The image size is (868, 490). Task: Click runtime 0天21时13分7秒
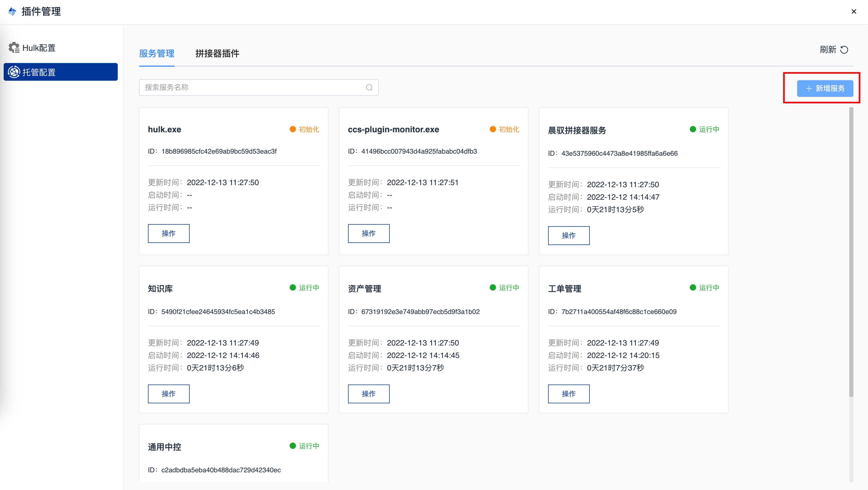pos(416,368)
